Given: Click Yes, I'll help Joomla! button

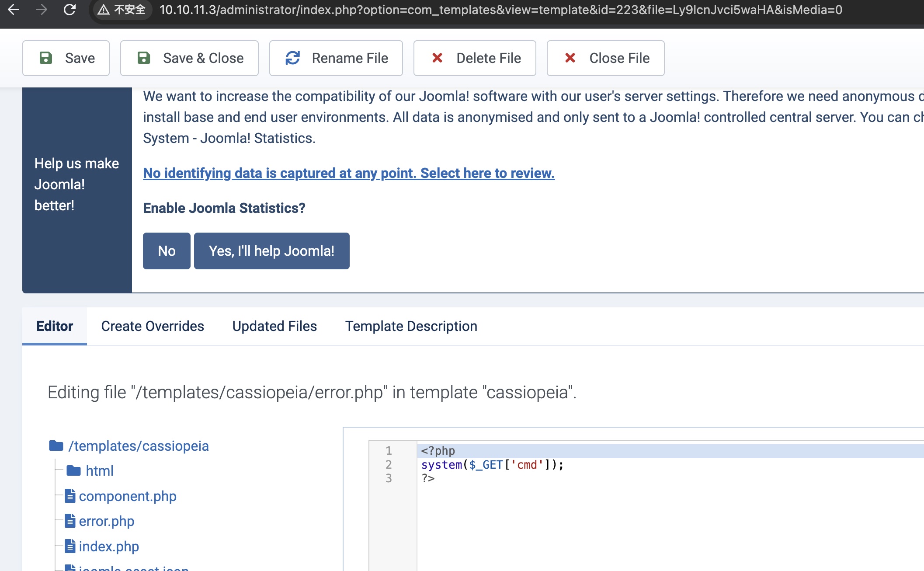Looking at the screenshot, I should click(x=271, y=251).
